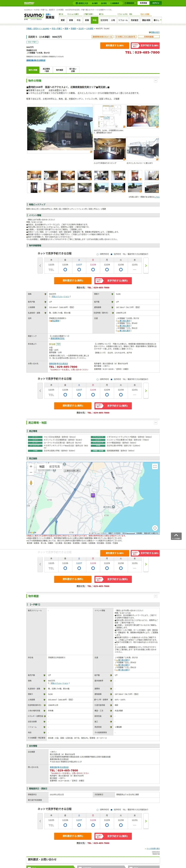Collapse the 物件の特徴 section
Screen dimensions: 186x868
pos(155,81)
